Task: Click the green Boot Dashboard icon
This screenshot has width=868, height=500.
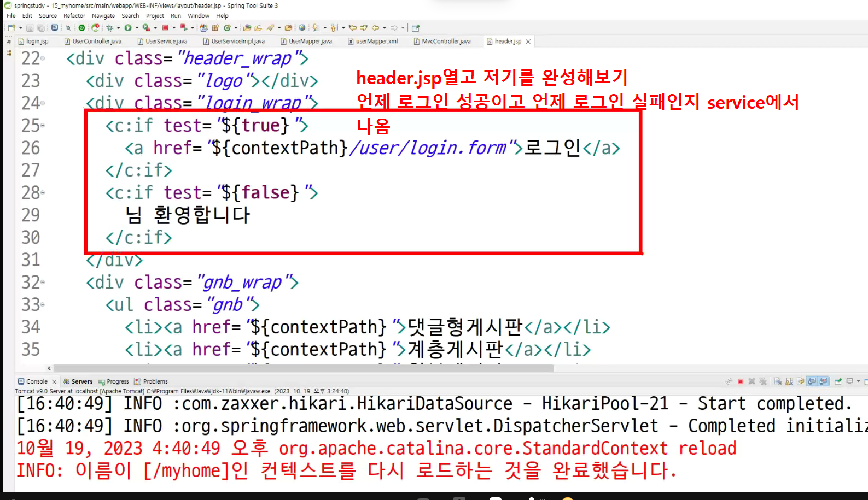Action: coord(81,28)
